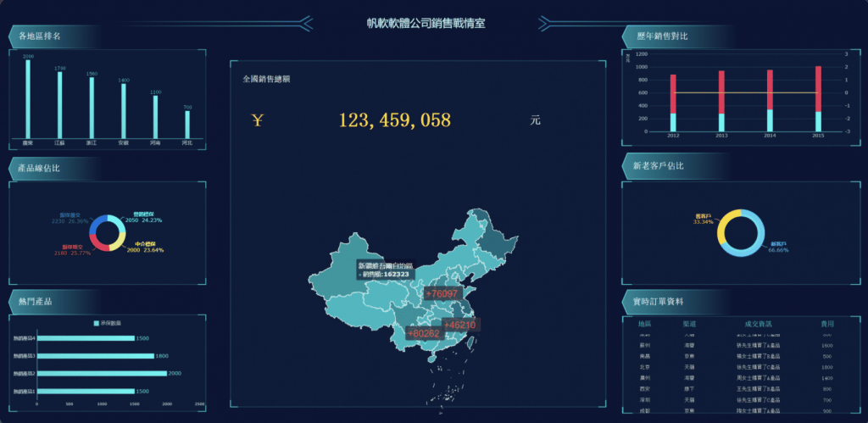Click 天貓 channel in the 深圳 row
The height and width of the screenshot is (423, 868).
coord(690,400)
